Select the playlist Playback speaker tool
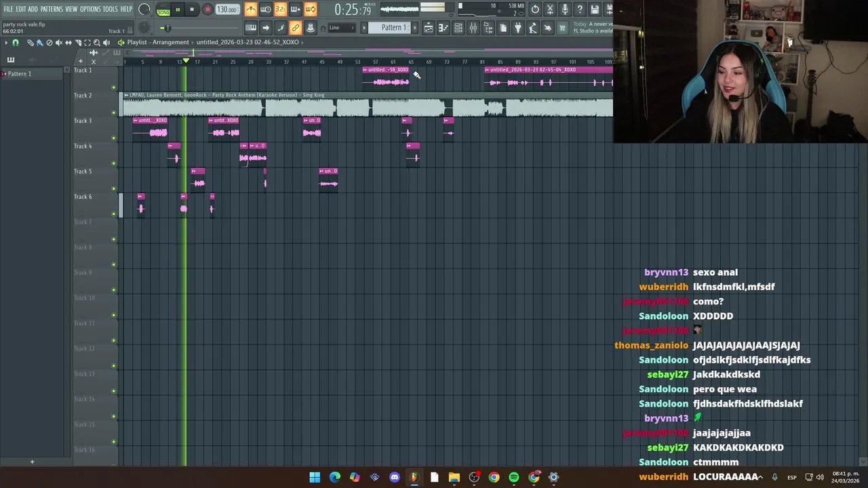This screenshot has height=488, width=868. click(106, 43)
